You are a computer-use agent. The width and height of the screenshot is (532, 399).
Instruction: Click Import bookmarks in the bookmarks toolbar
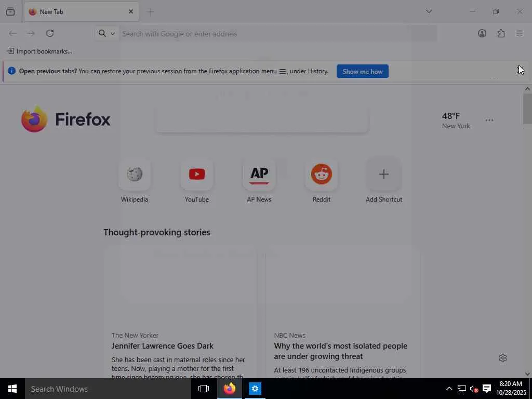(x=39, y=51)
